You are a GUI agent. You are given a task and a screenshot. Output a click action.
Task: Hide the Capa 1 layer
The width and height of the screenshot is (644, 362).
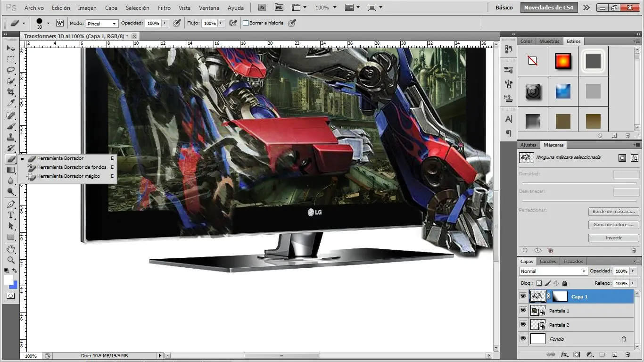pos(523,296)
